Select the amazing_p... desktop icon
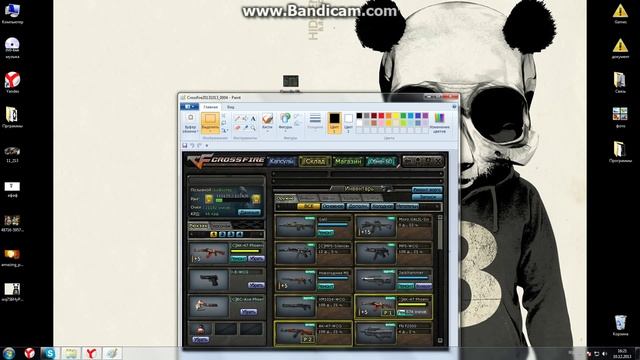 pos(12,258)
